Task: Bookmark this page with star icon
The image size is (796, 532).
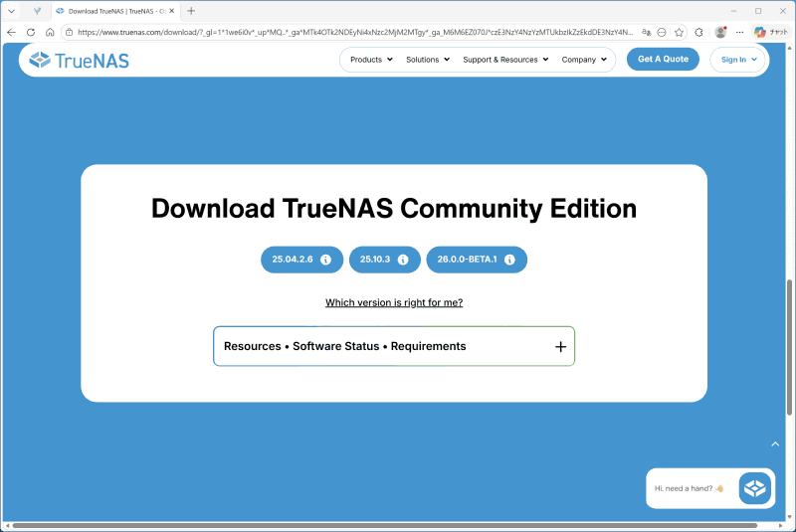Action: point(679,32)
